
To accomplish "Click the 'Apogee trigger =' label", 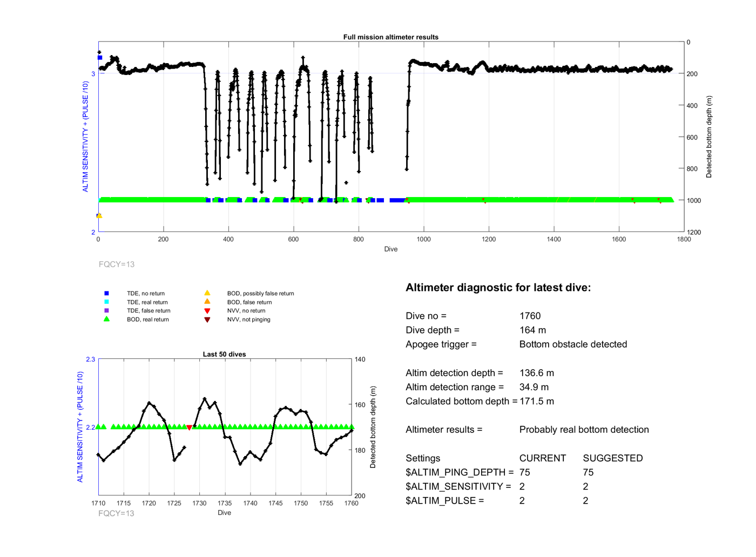I will point(441,344).
